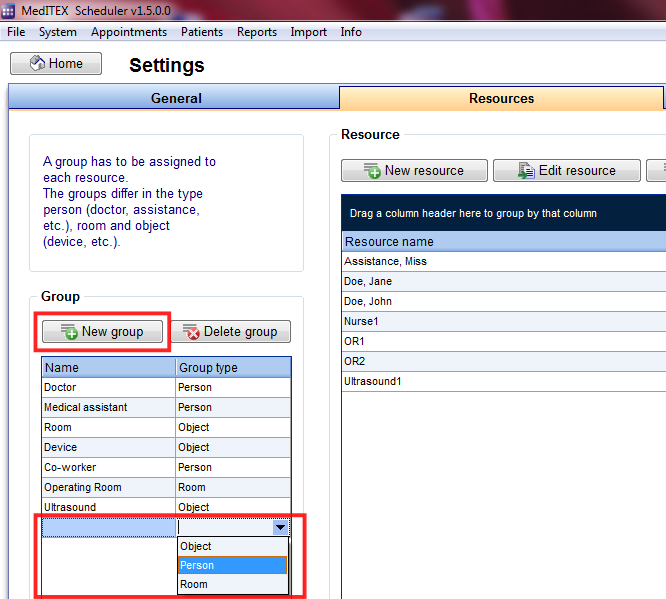
Task: Click the document icon on Edit resource
Action: pyautogui.click(x=526, y=171)
